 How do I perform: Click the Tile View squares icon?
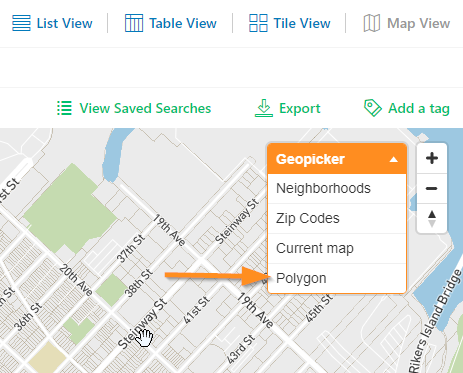[258, 23]
